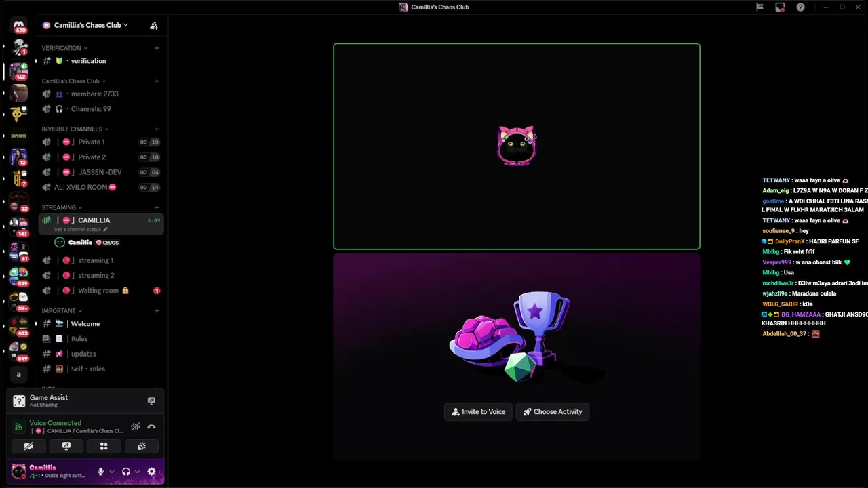Add channel to IMPORTANT category
Screen dimensions: 868x488
tap(157, 310)
